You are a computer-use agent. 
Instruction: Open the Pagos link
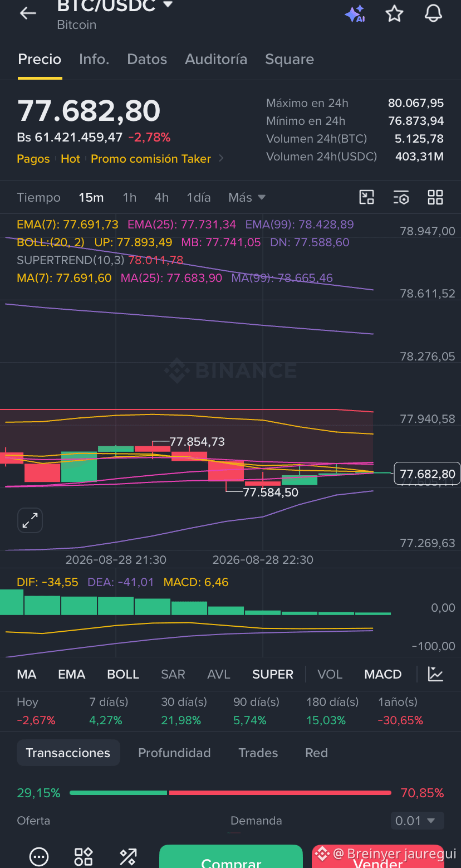pyautogui.click(x=33, y=159)
